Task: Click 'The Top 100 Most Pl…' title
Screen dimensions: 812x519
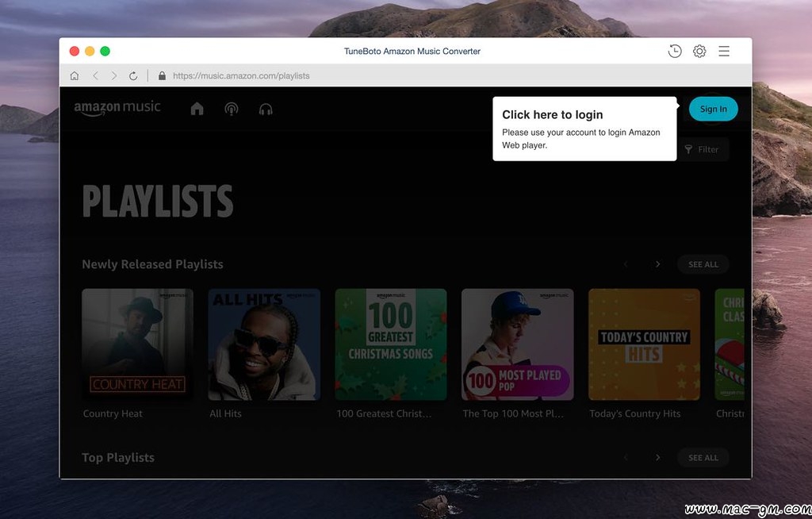Action: [513, 413]
